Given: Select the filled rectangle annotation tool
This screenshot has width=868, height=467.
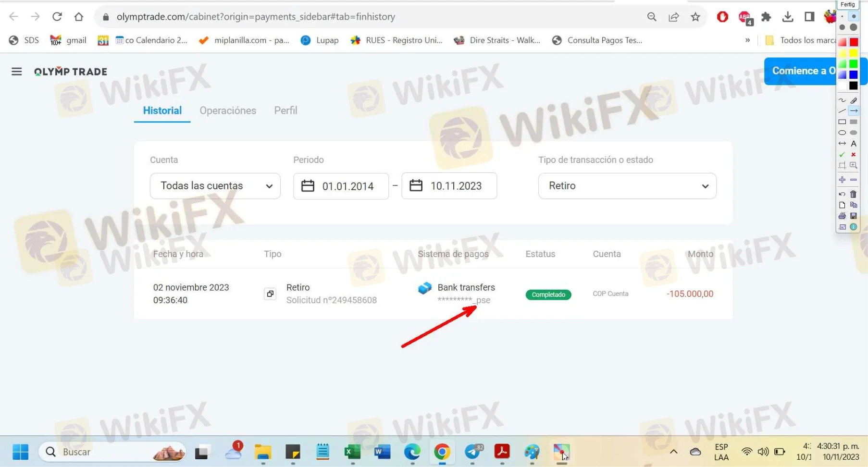Looking at the screenshot, I should tap(854, 122).
